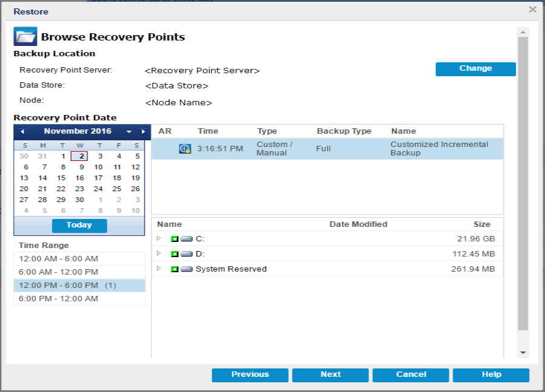Click the 112.45 MB size value
The image size is (545, 392).
pyautogui.click(x=474, y=254)
